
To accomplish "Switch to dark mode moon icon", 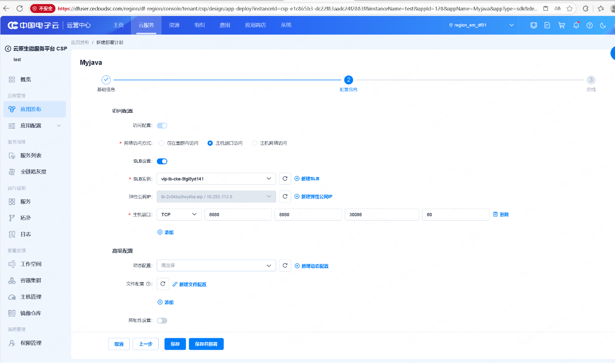I will pos(603,25).
